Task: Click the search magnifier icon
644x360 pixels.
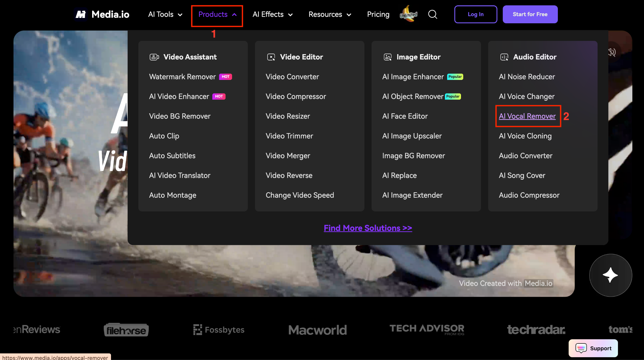Action: point(432,14)
